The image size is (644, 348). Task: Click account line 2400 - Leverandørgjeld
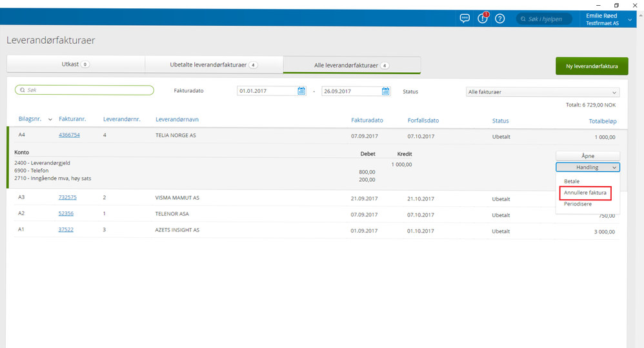click(x=43, y=163)
